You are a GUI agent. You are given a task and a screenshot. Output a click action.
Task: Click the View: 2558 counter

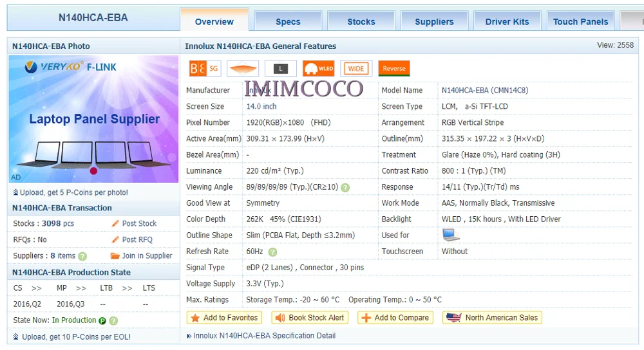point(615,45)
